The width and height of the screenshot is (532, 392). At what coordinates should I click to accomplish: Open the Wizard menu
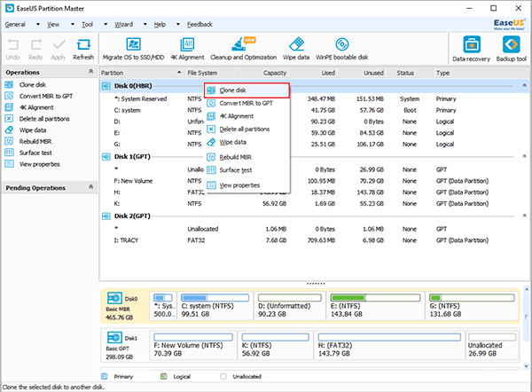tap(124, 25)
